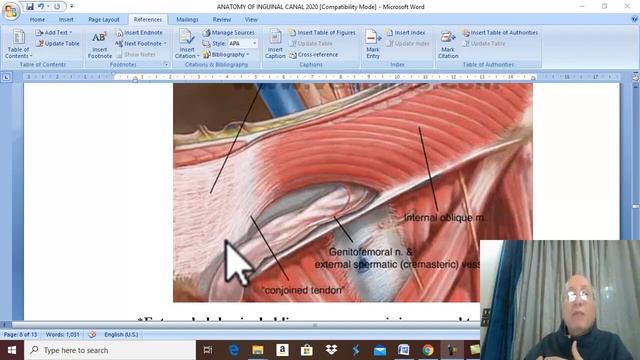The width and height of the screenshot is (640, 360).
Task: Click Update Table in Table of Contents group
Action: tap(58, 43)
